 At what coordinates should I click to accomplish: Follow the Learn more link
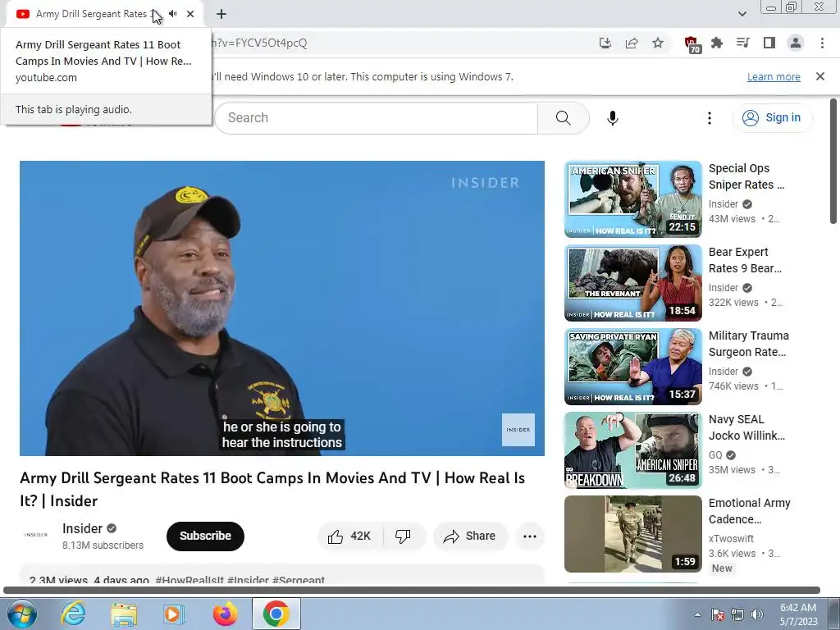click(774, 76)
